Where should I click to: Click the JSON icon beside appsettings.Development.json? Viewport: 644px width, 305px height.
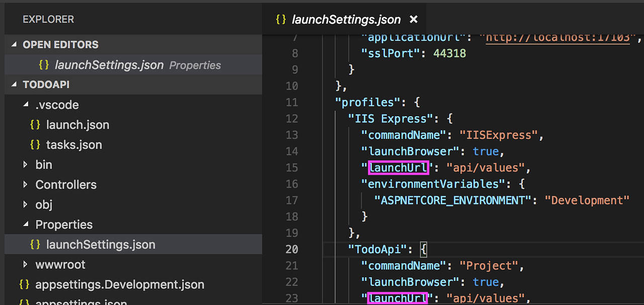pyautogui.click(x=24, y=284)
